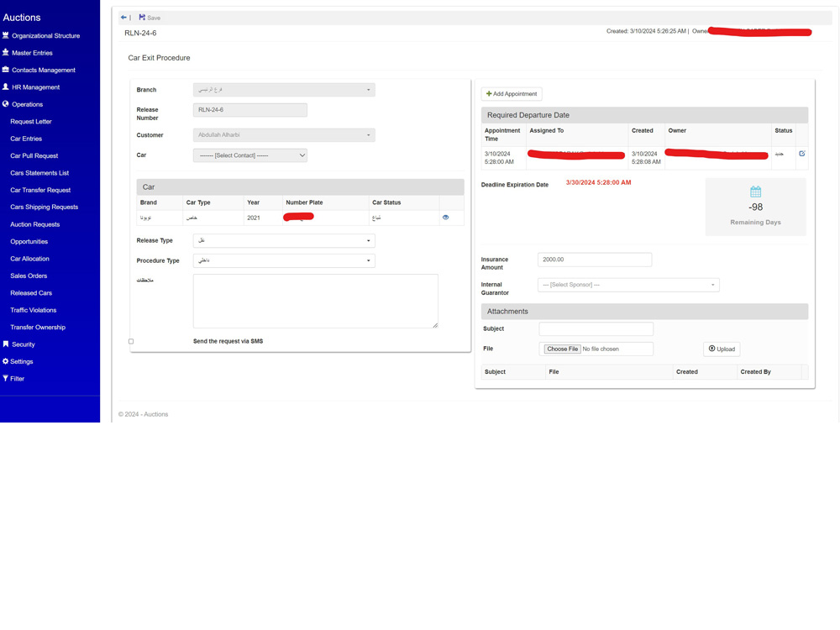Click the Contacts Management briefcase icon
Image resolution: width=840 pixels, height=630 pixels.
5,70
